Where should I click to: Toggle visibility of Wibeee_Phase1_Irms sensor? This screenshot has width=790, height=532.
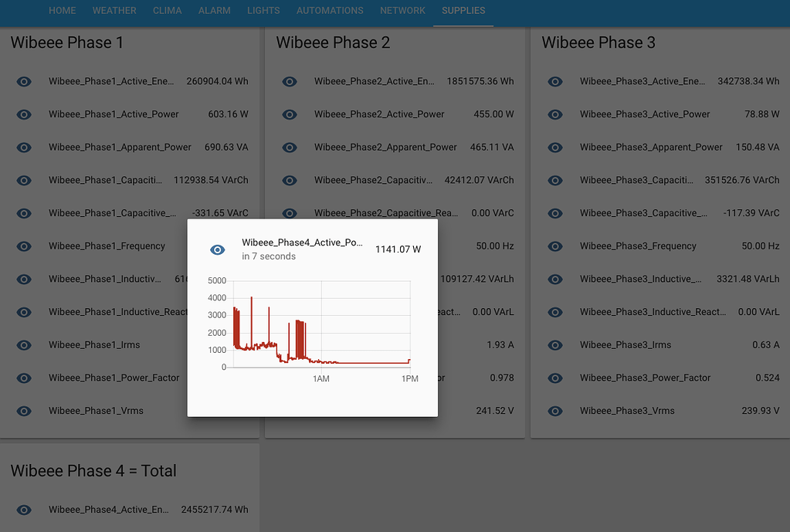tap(24, 344)
